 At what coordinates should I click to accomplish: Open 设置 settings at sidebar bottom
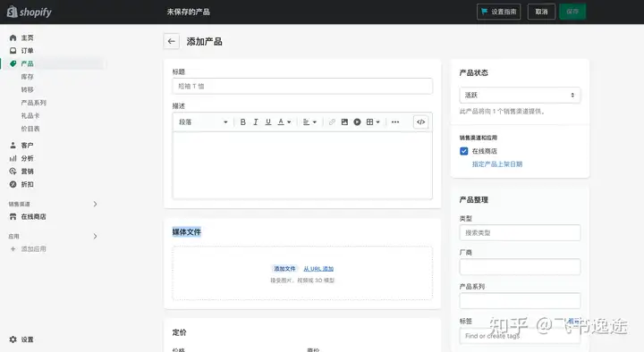[x=27, y=339]
